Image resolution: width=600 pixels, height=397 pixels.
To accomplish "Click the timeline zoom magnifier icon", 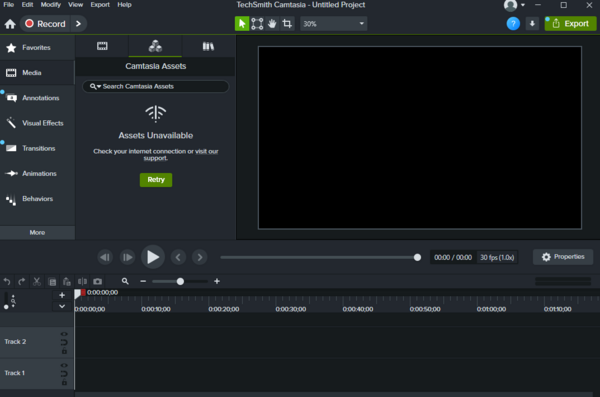I will tap(125, 281).
